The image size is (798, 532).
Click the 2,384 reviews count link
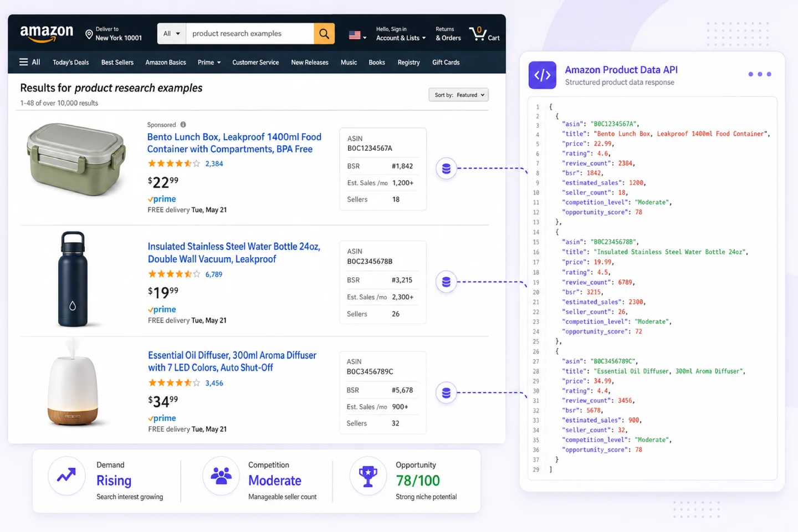coord(214,163)
